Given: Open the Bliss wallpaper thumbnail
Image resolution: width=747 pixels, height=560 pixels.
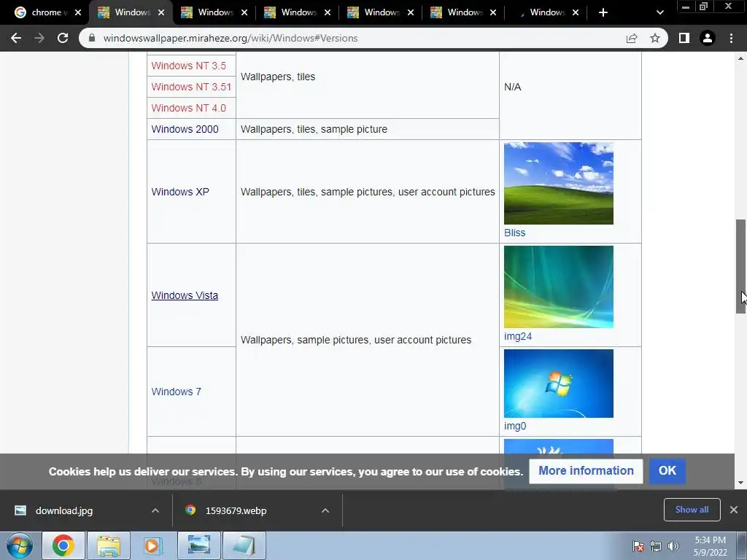Looking at the screenshot, I should 559,183.
